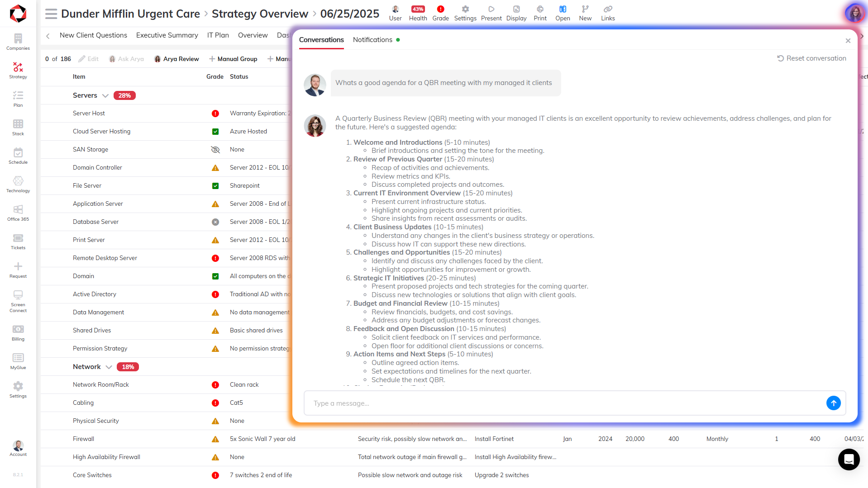
Task: Click the Manual Group button
Action: pyautogui.click(x=233, y=59)
